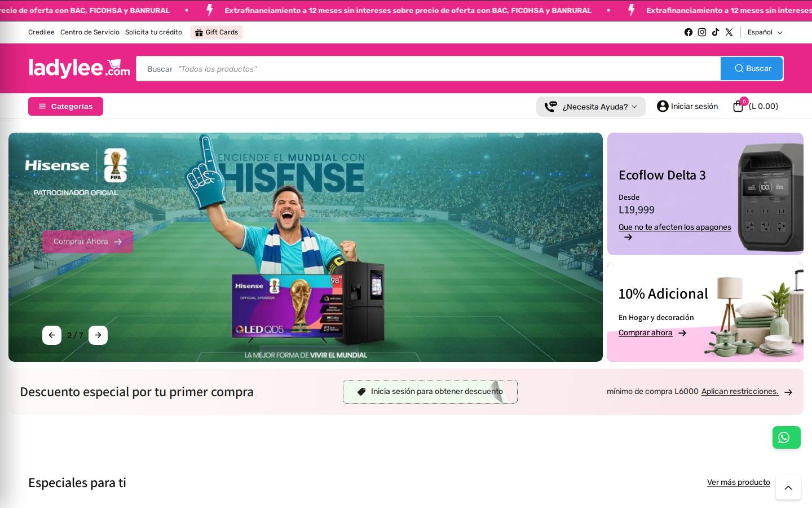
Task: Click the Especiales para ti heading
Action: (77, 483)
